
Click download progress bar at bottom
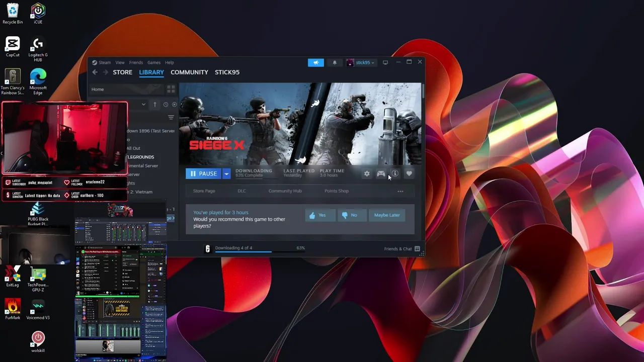click(260, 252)
